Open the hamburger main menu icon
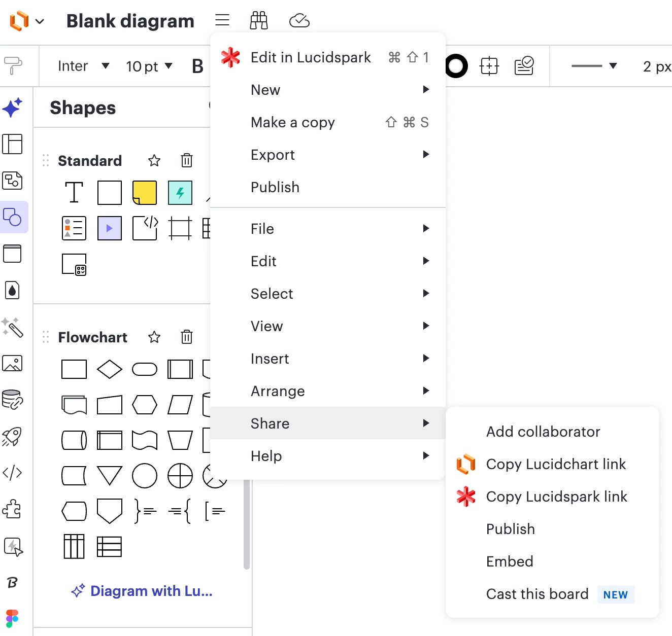This screenshot has width=672, height=636. (222, 20)
